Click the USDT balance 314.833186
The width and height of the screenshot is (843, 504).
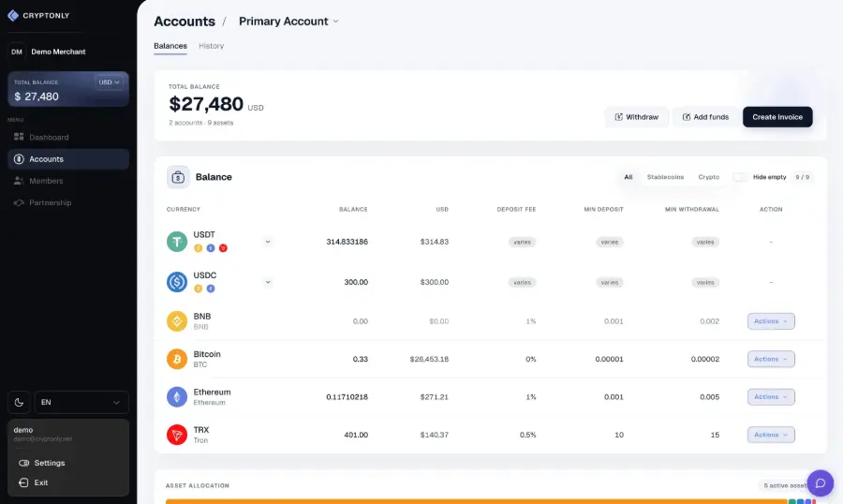pos(347,242)
